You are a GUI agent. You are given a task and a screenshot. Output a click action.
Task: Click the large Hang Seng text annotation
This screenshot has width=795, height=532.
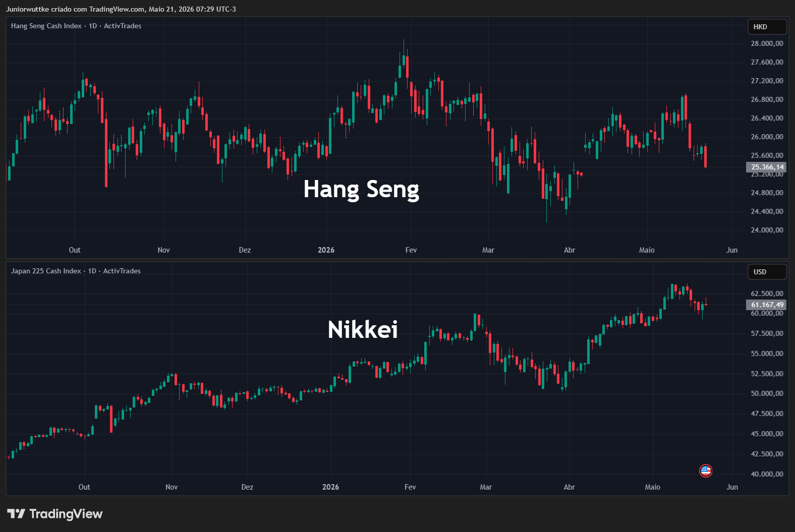361,190
